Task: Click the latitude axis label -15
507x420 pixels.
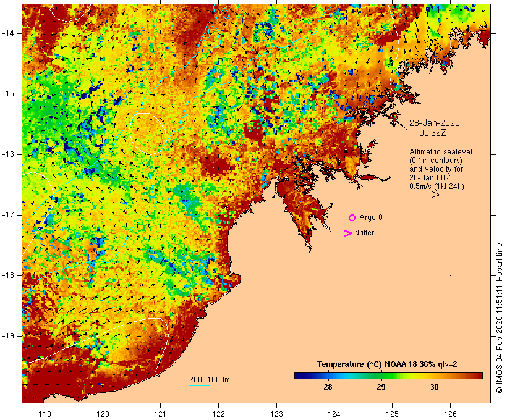Action: coord(7,94)
